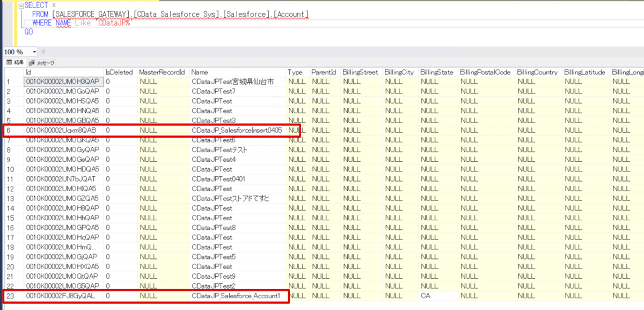
Task: Click the Type column header
Action: coord(297,72)
